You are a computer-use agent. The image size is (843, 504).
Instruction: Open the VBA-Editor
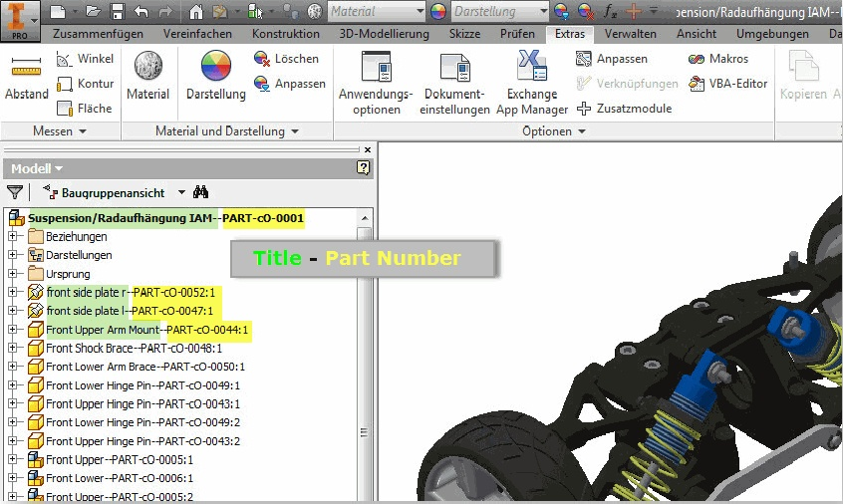point(730,84)
